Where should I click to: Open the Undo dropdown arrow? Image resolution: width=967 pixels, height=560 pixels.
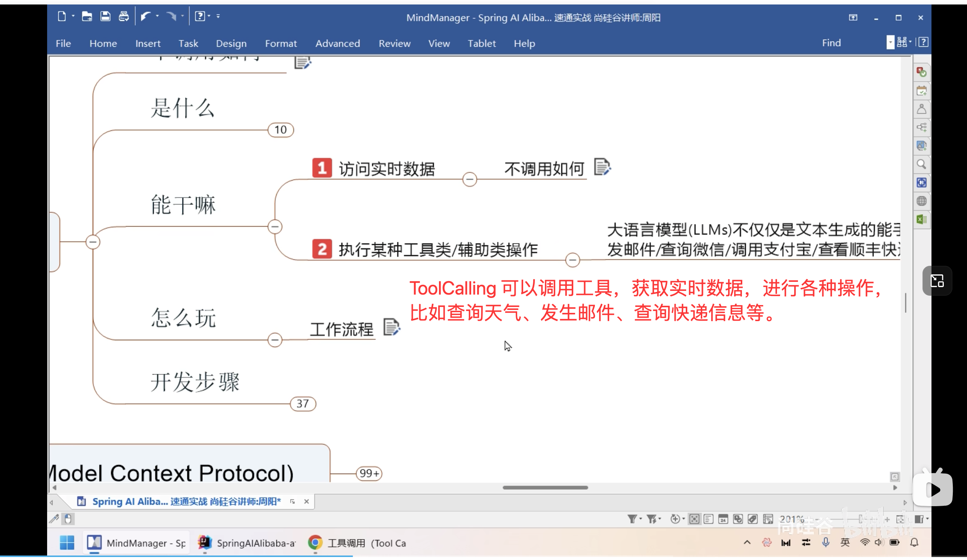(x=157, y=16)
